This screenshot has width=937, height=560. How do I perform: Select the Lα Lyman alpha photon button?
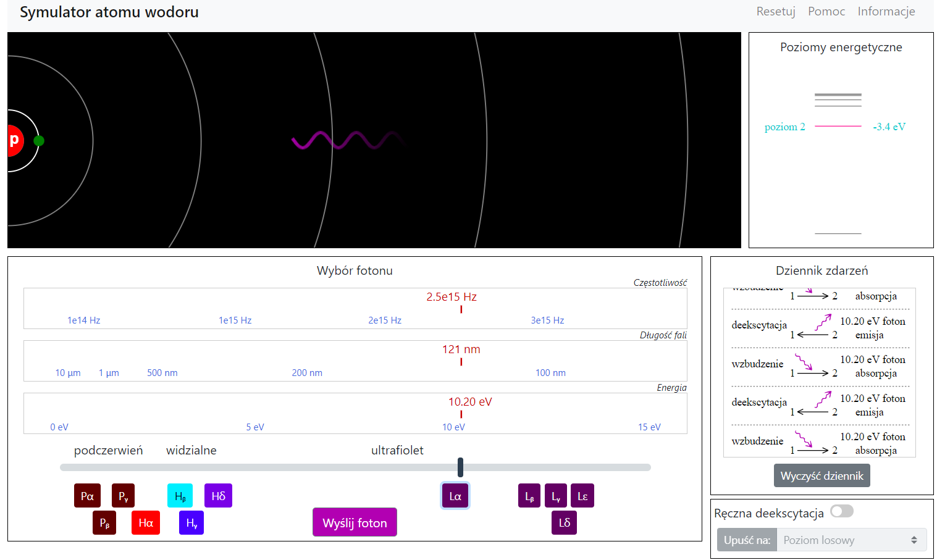point(455,496)
